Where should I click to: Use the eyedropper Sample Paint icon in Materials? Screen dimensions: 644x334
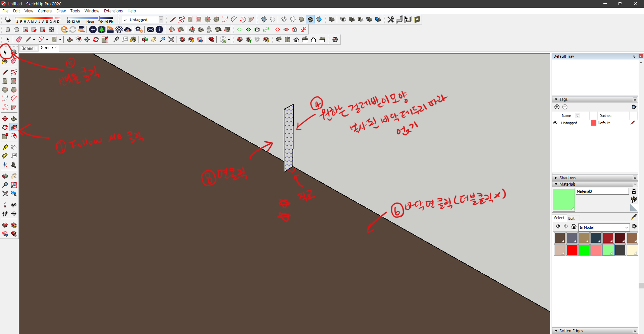tap(634, 217)
